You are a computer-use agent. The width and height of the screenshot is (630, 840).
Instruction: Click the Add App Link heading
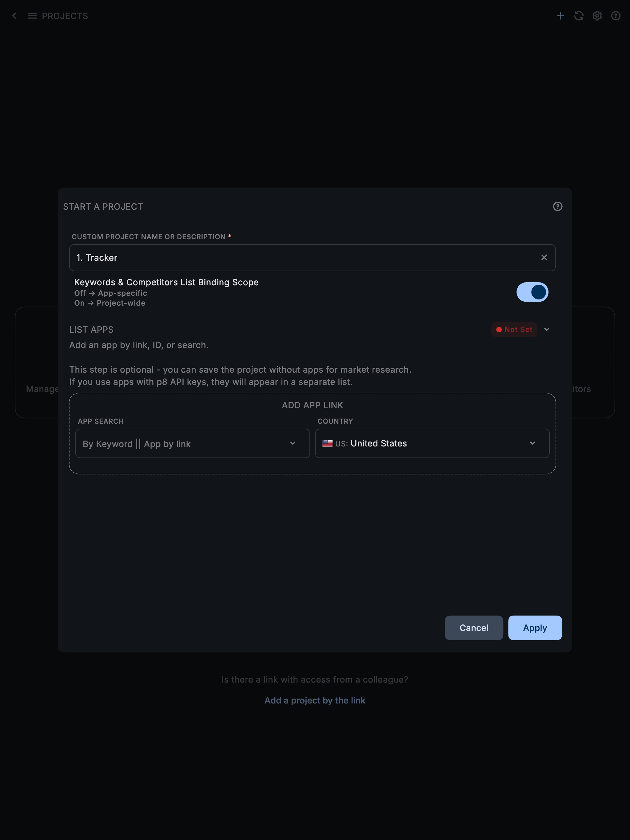click(x=312, y=405)
